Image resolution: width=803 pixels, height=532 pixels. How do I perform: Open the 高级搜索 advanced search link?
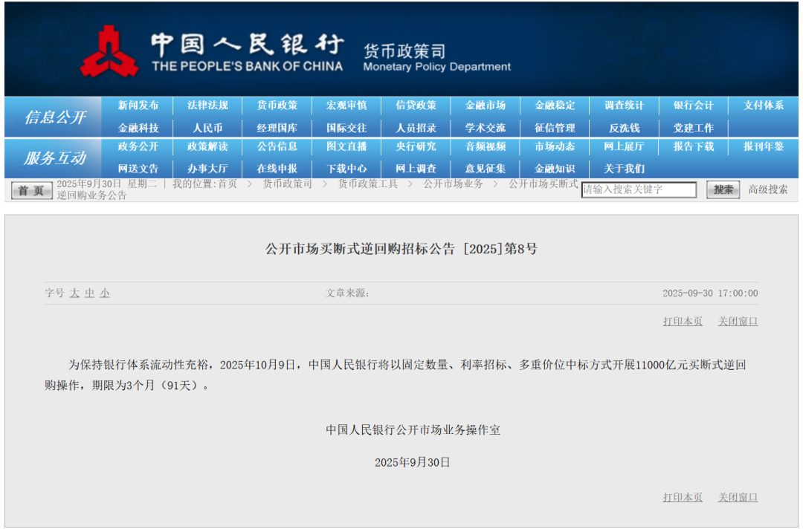click(x=767, y=189)
